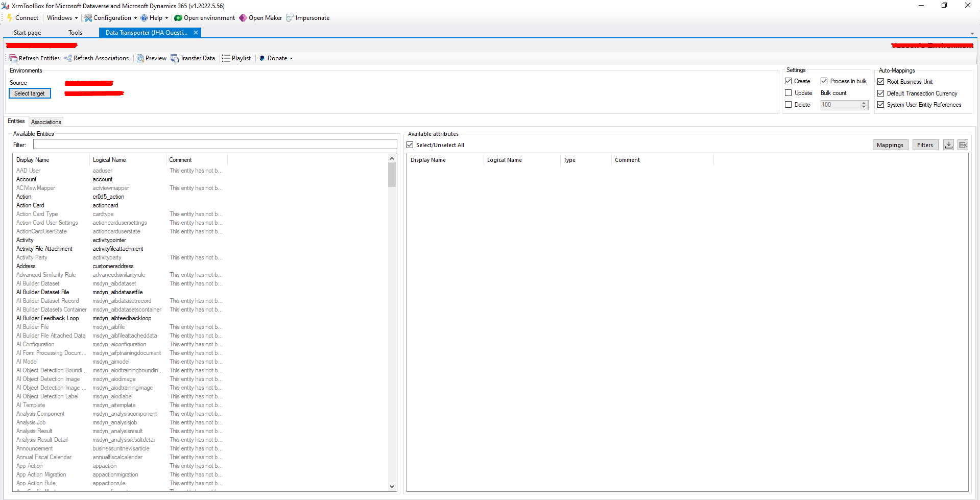This screenshot has width=980, height=500.
Task: Click the Refresh Associations icon
Action: [69, 58]
